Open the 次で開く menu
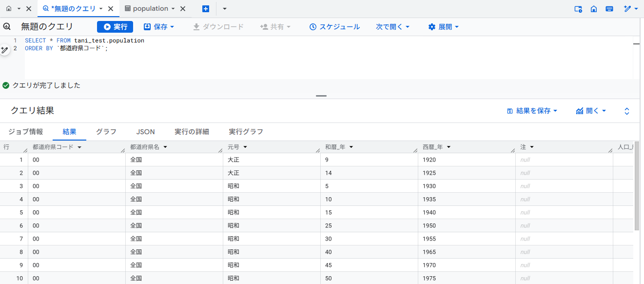 (392, 27)
